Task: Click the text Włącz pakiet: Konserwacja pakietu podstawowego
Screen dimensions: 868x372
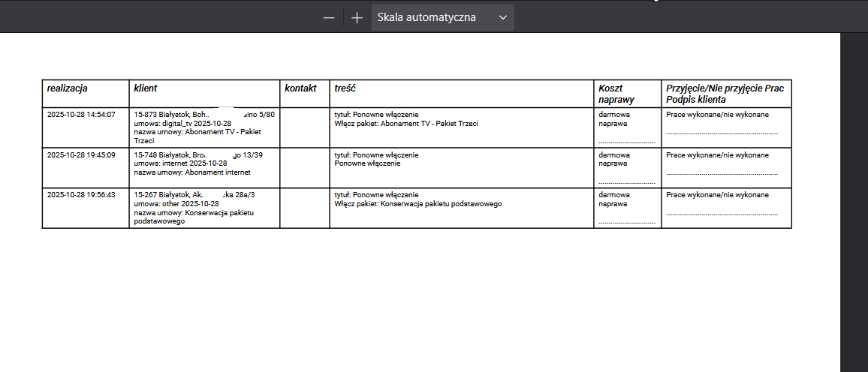Action: click(417, 204)
